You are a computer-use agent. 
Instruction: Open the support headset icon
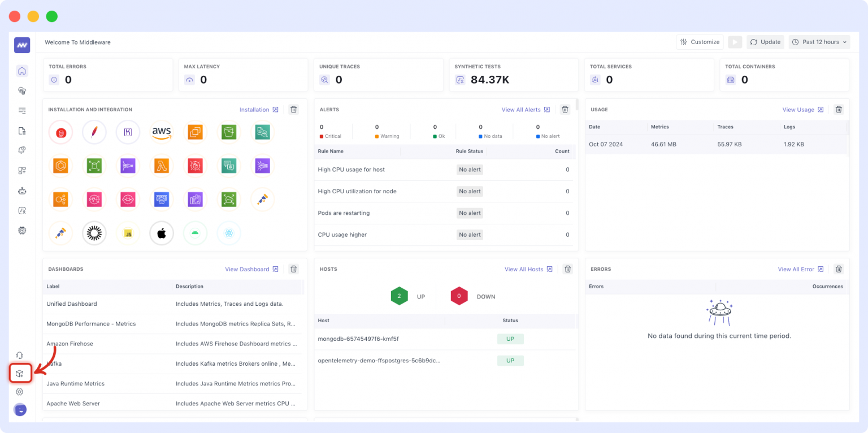(x=21, y=355)
